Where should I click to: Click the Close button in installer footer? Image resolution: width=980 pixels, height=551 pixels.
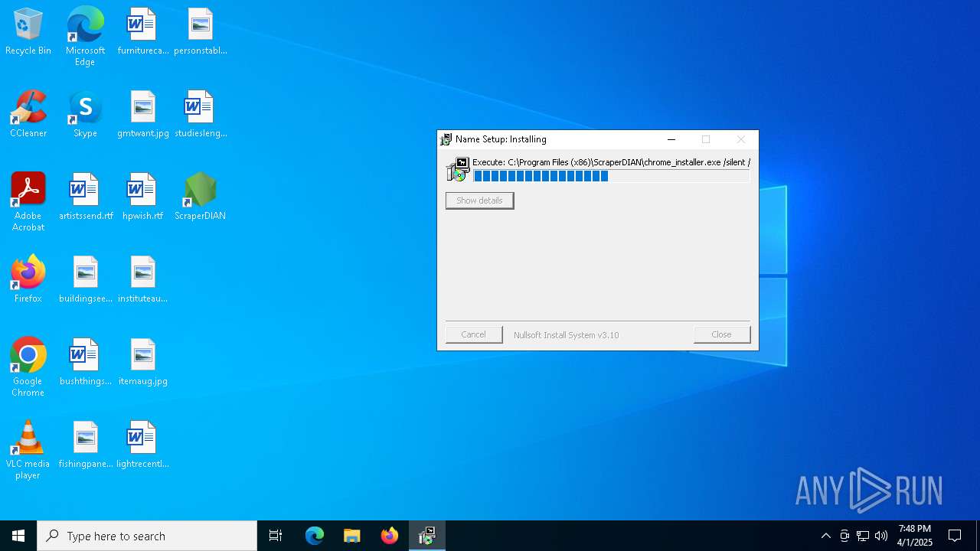721,334
